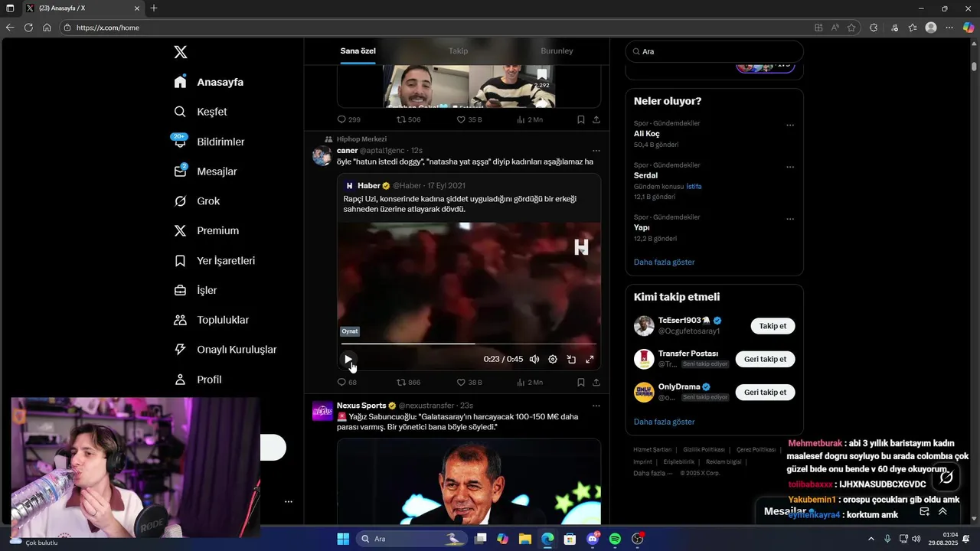Viewport: 980px width, 551px height.
Task: Repost caner's post showing 866
Action: (408, 382)
